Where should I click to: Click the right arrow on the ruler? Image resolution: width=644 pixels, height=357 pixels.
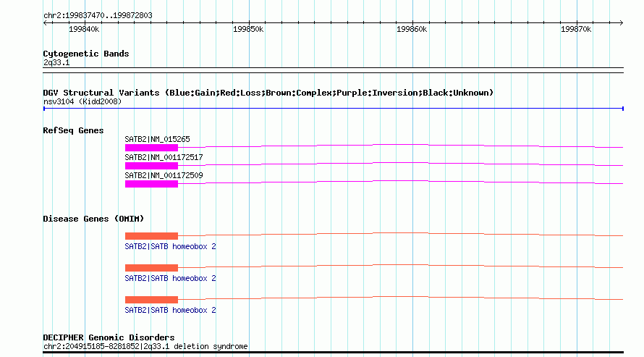(621, 22)
